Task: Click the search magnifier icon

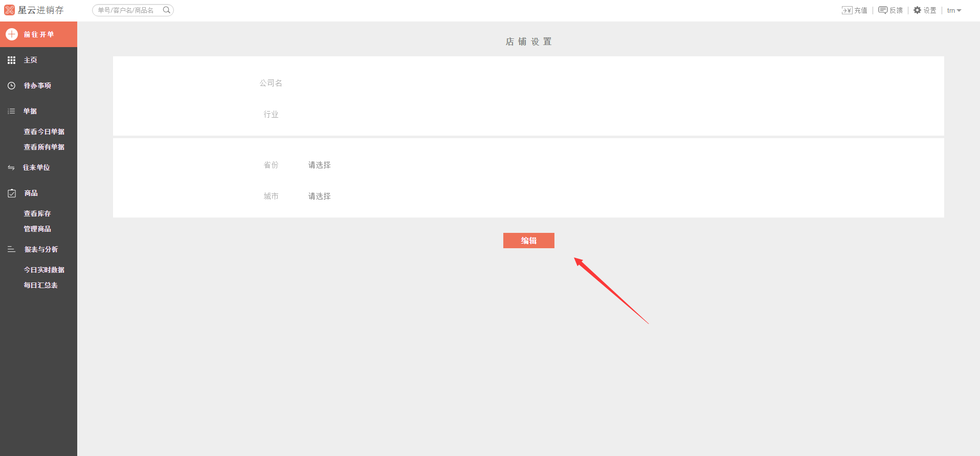Action: [166, 10]
